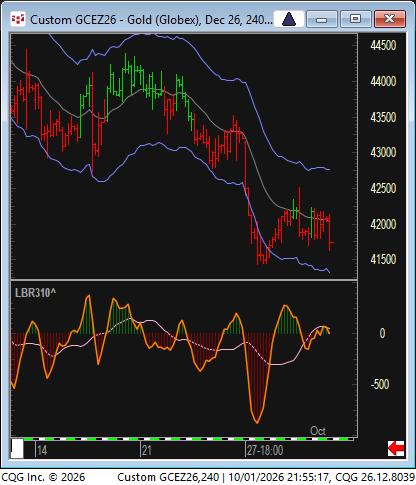Click the CQG chart icon in title bar
Screen dimensions: 416x485
(x=18, y=19)
